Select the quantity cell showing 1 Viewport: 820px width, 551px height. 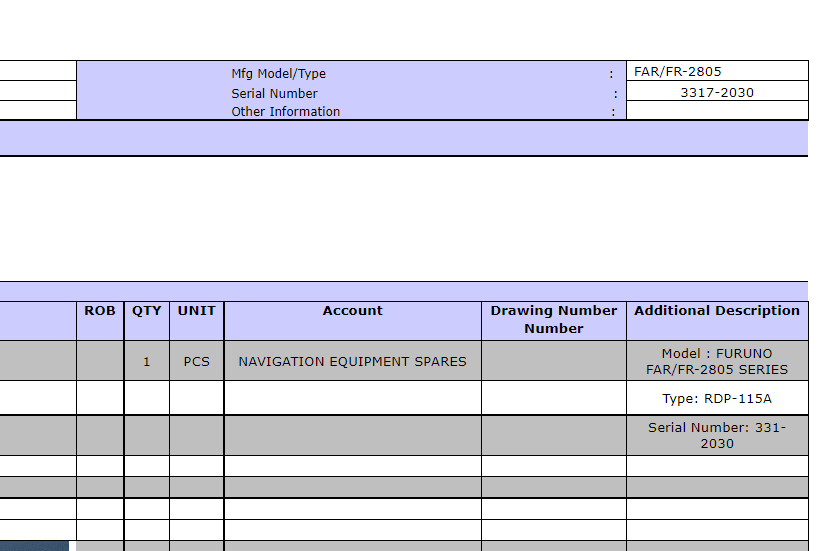tap(147, 361)
